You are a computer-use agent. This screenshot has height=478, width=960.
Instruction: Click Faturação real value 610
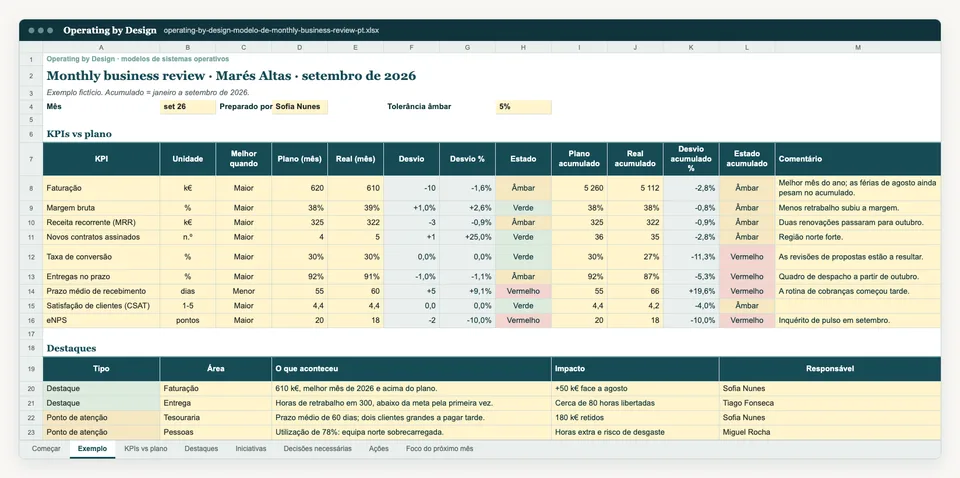[x=356, y=189]
